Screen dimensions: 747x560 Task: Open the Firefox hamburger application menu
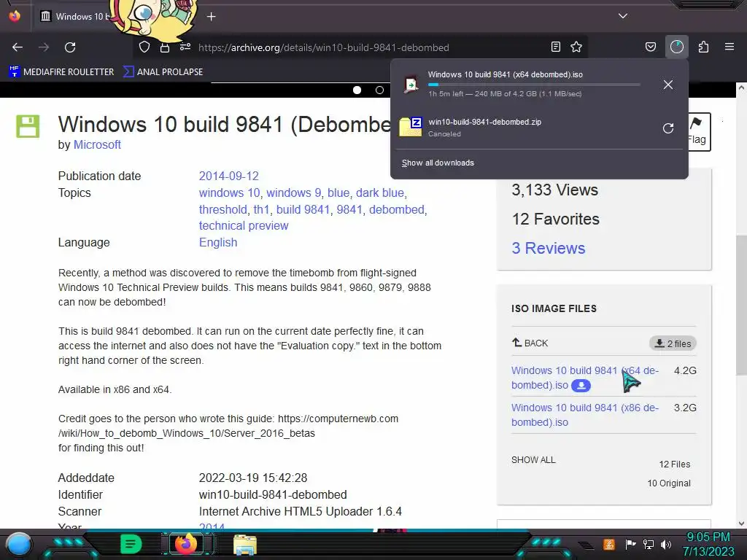coord(729,47)
